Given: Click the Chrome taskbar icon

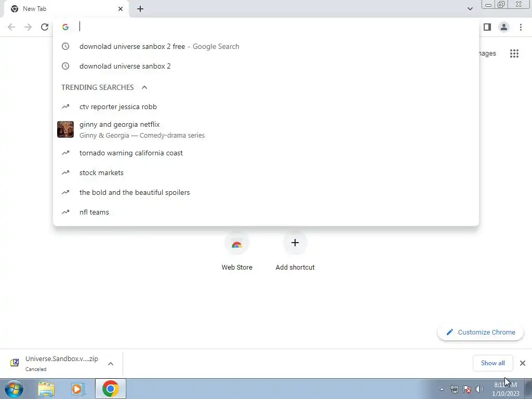Looking at the screenshot, I should click(x=110, y=389).
